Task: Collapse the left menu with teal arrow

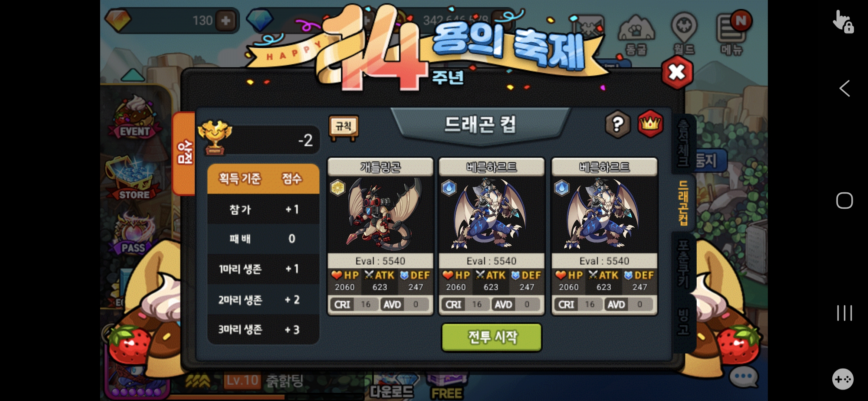Action: (133, 75)
